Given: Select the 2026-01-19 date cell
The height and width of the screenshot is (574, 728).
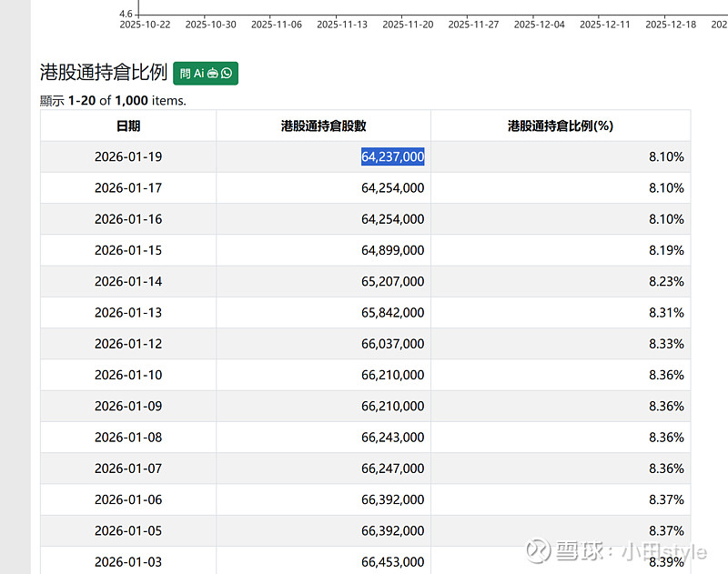Looking at the screenshot, I should [x=128, y=157].
